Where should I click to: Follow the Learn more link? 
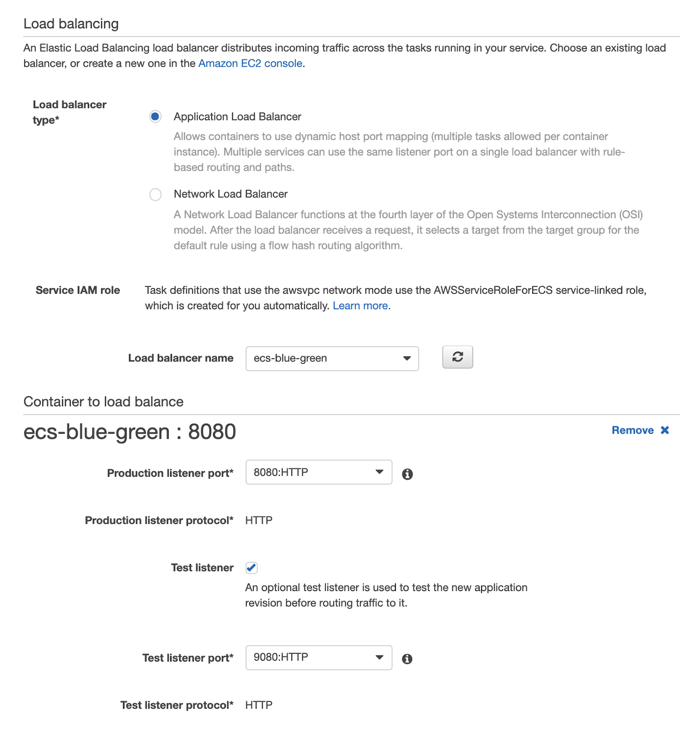[361, 306]
